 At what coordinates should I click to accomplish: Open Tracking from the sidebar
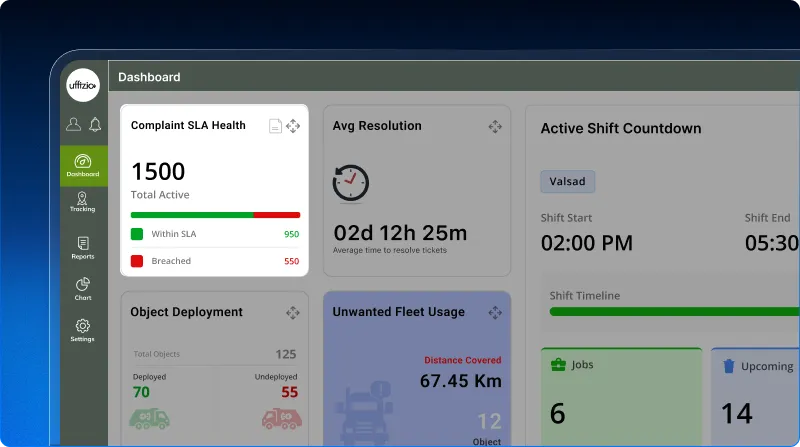83,202
